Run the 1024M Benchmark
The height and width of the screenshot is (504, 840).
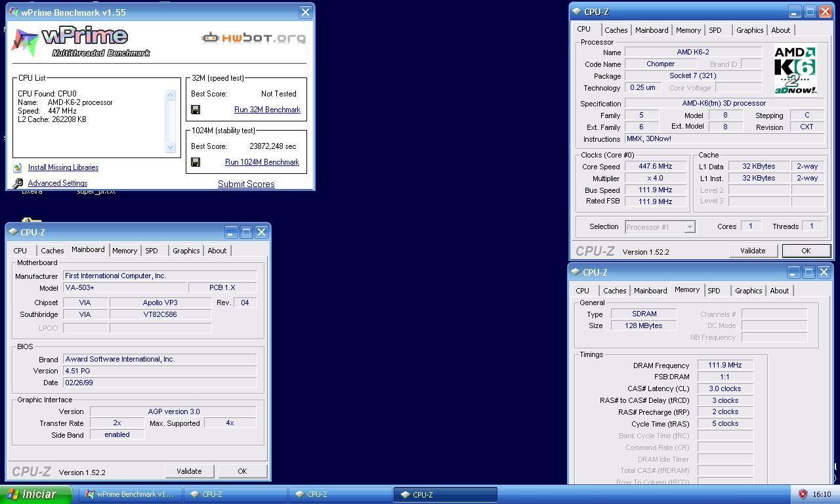(x=262, y=162)
